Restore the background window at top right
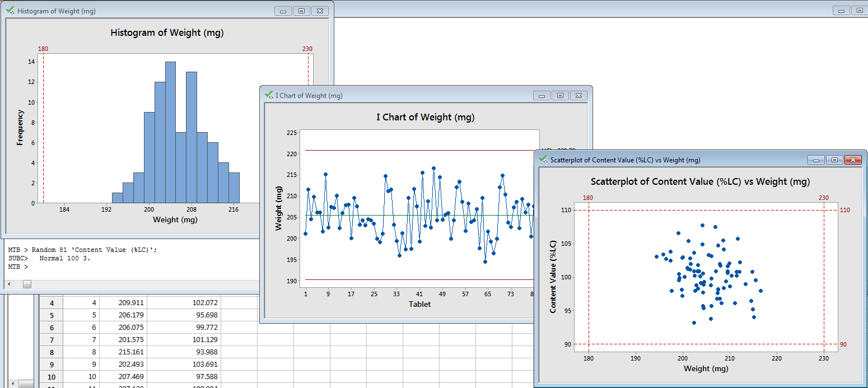Viewport: 868px width, 388px height. 860,10
